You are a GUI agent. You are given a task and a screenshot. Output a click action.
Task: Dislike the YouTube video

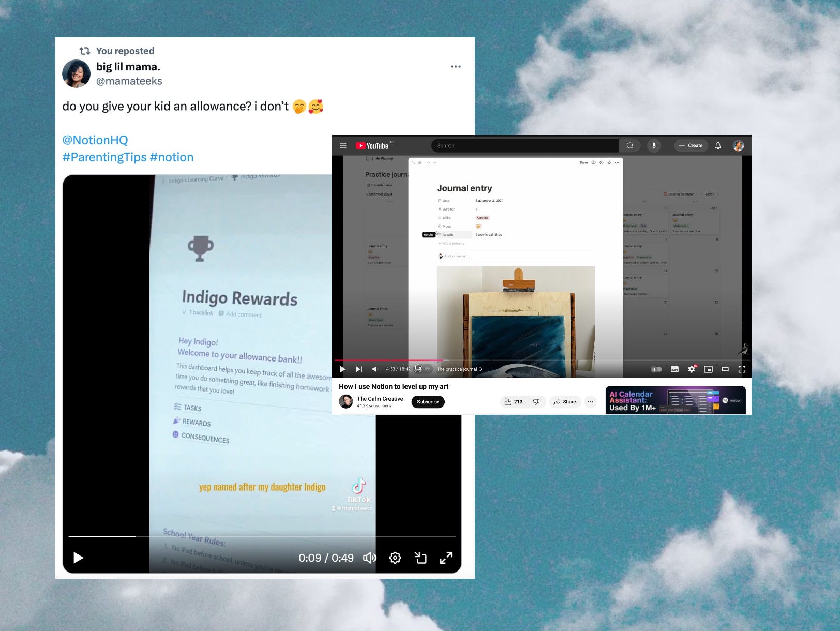point(536,402)
